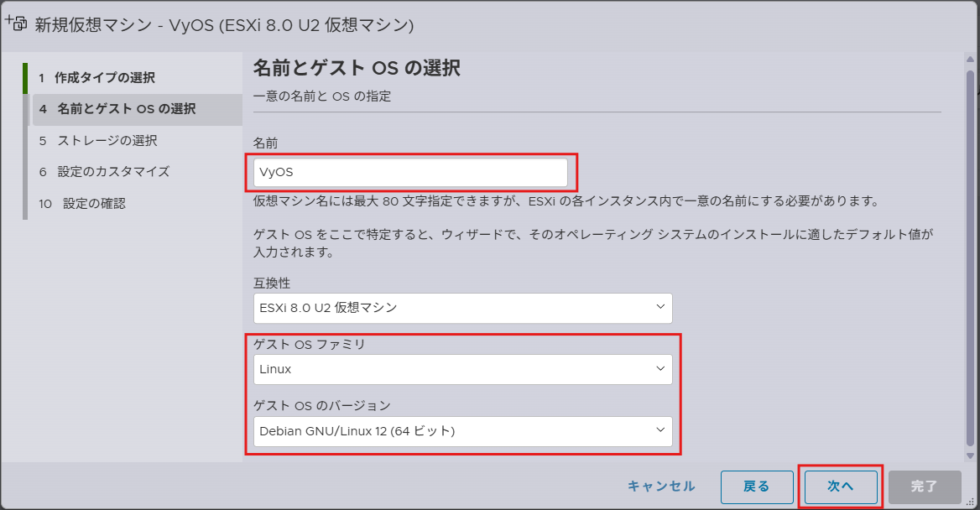Click the text 一意の名前と OS の指定
This screenshot has width=980, height=510.
(322, 96)
